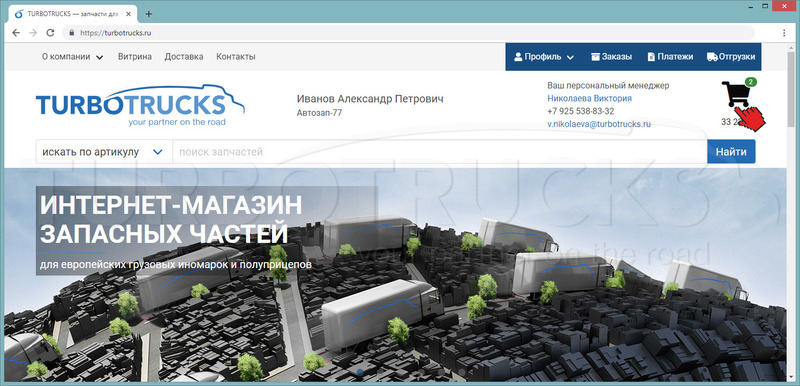
Task: Focus the 'поиск запчастей' search field
Action: pos(440,152)
